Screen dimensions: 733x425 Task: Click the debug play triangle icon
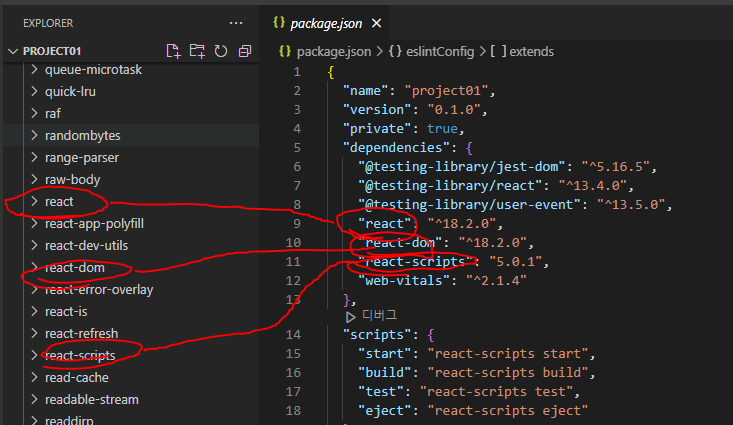pyautogui.click(x=350, y=317)
